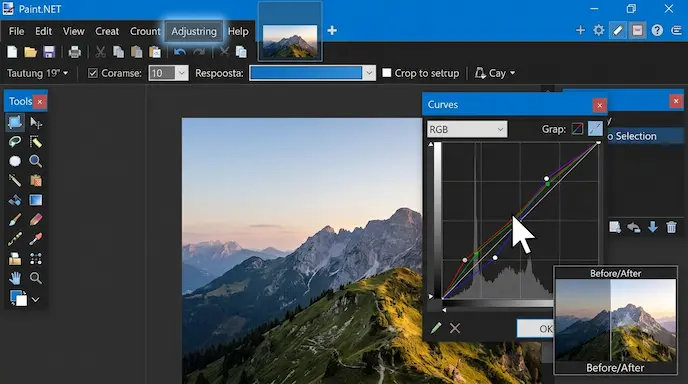Select the gray magnifier tool beside hand
688x384 pixels.
pyautogui.click(x=36, y=278)
